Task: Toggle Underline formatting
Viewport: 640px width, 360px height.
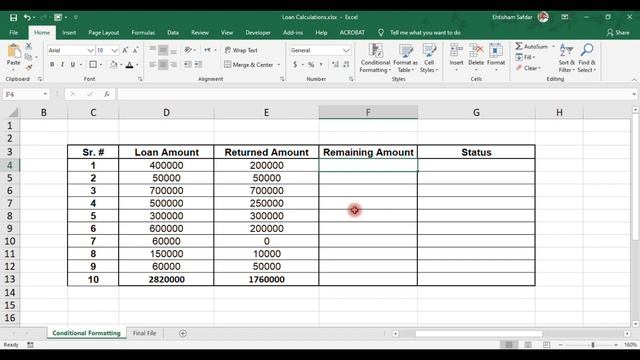Action: tap(73, 64)
